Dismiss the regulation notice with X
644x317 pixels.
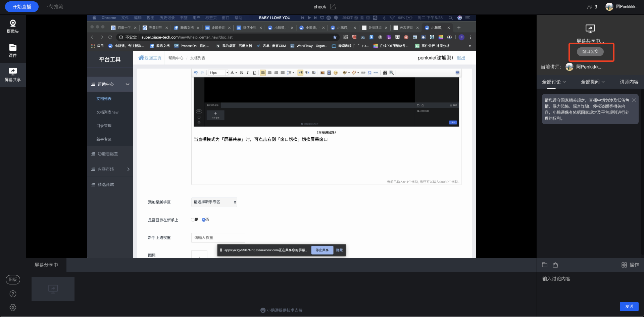tap(634, 100)
